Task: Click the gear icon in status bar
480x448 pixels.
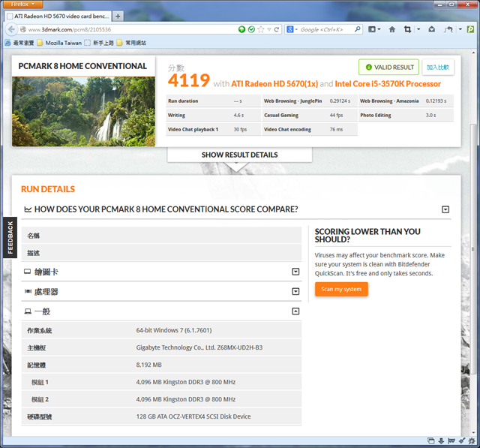Action: 472,441
